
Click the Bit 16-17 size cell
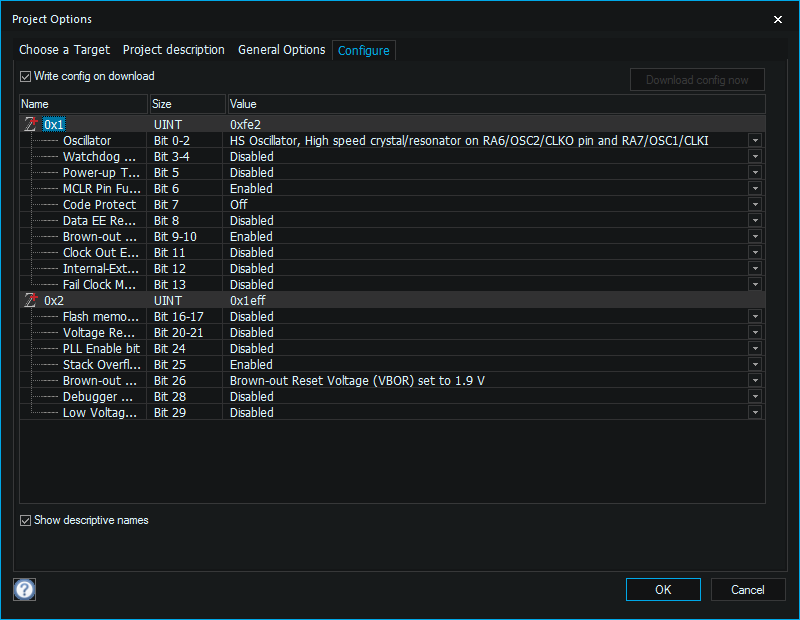[179, 316]
